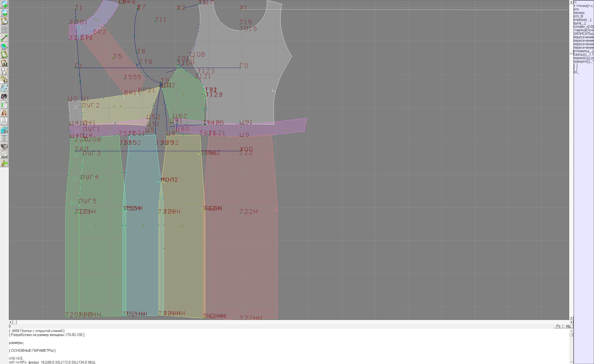
Task: Click the zoom in magnifier icon
Action: 4,4
